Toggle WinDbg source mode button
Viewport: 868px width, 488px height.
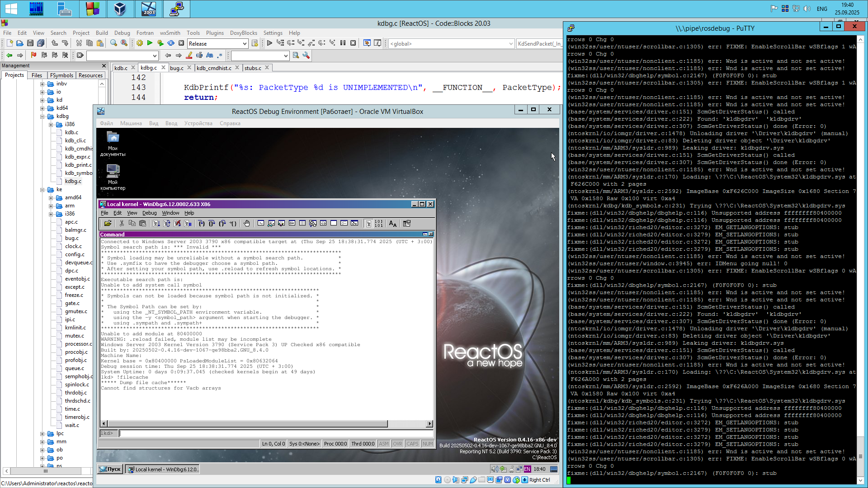(x=368, y=223)
